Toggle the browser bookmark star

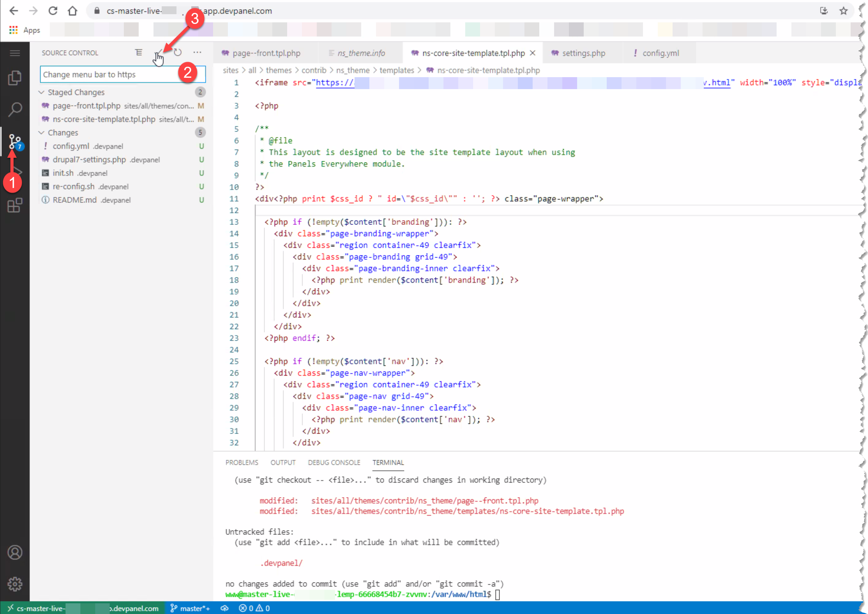click(843, 11)
